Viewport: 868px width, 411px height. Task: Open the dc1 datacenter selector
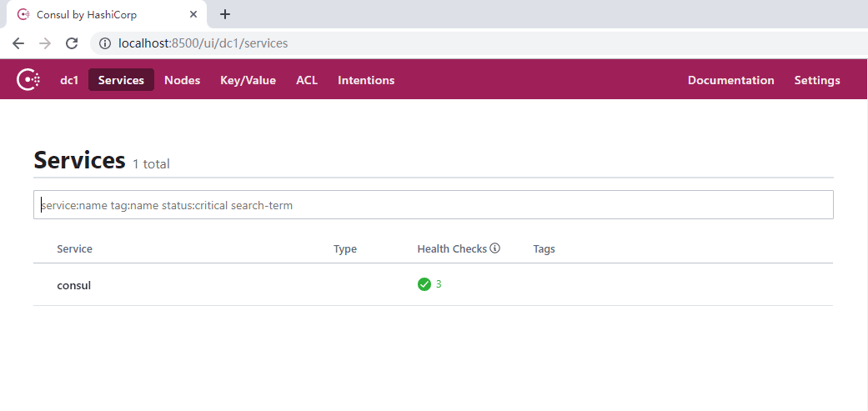pyautogui.click(x=69, y=80)
